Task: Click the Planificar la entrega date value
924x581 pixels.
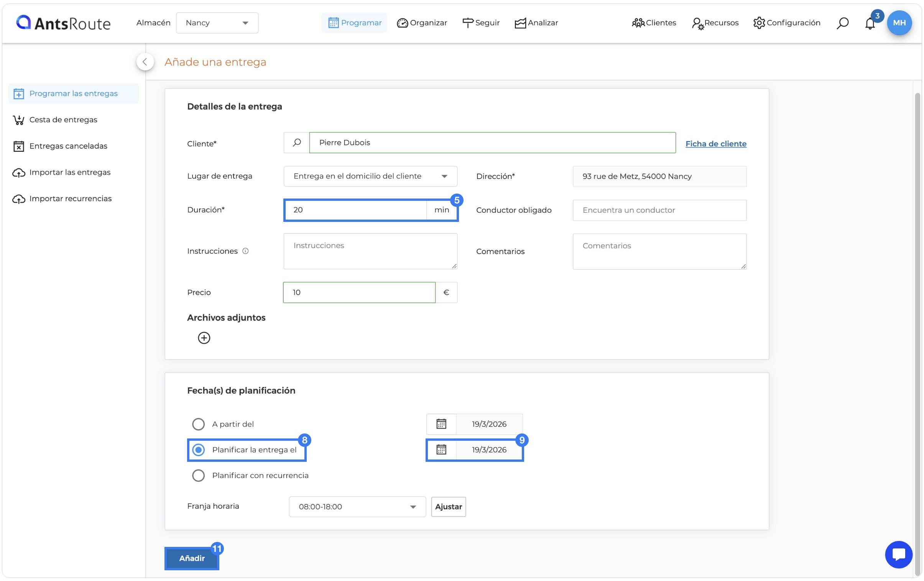Action: pos(489,450)
